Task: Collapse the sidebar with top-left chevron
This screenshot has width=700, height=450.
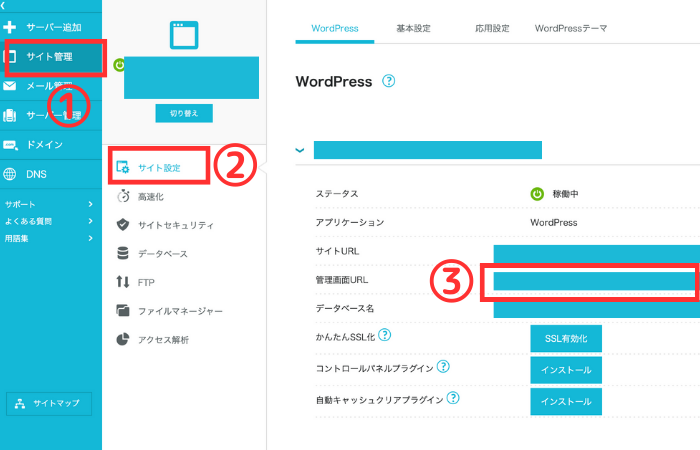Action: pyautogui.click(x=3, y=5)
